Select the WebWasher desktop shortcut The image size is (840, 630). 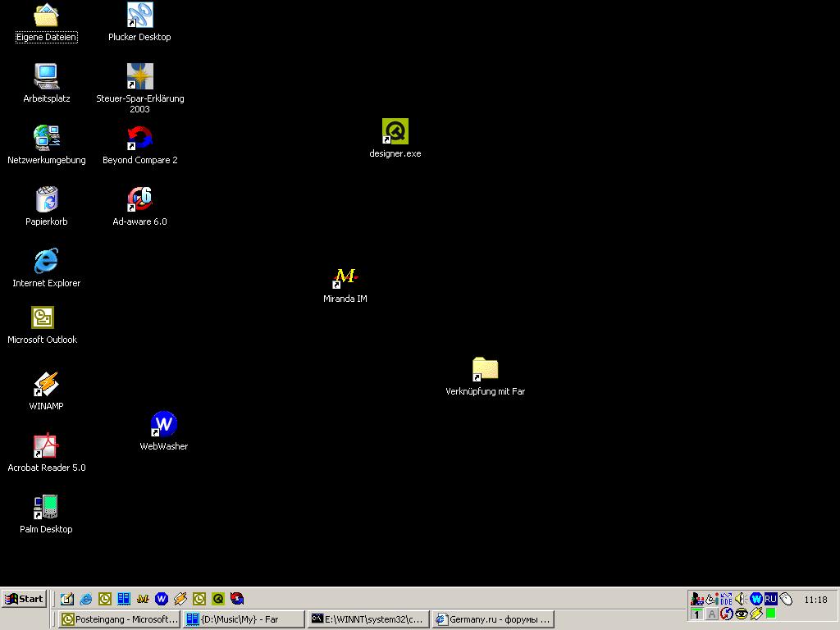(164, 431)
